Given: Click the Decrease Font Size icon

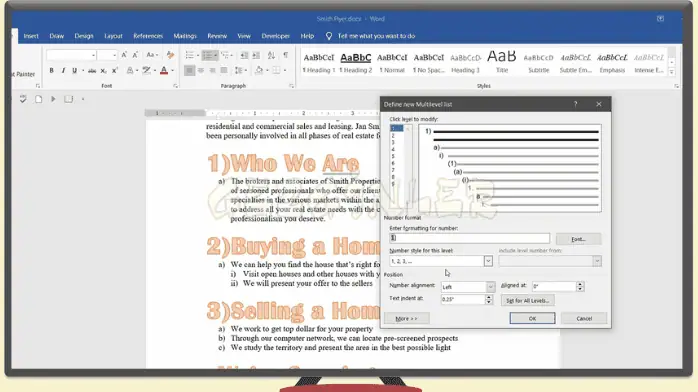Looking at the screenshot, I should [135, 55].
